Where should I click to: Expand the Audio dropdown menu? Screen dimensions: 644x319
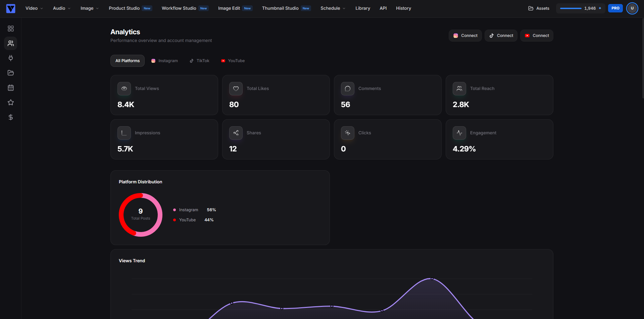(x=62, y=8)
